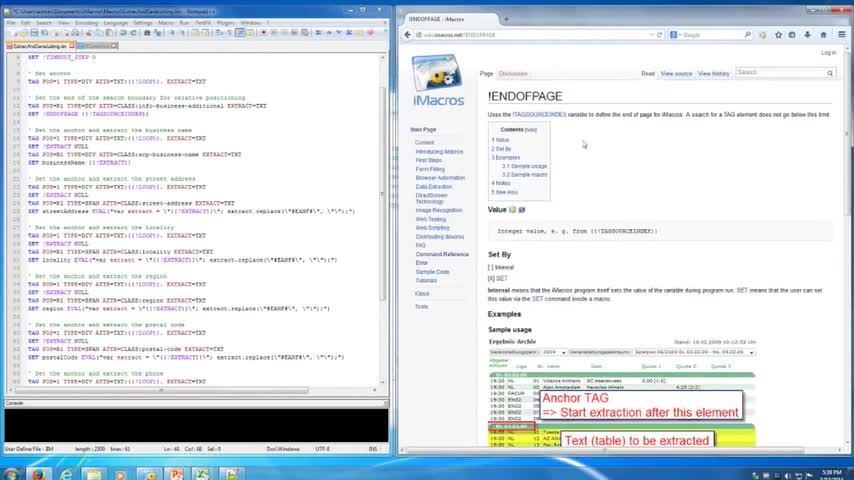
Task: Click the iMacros logo on wiki
Action: (x=438, y=81)
